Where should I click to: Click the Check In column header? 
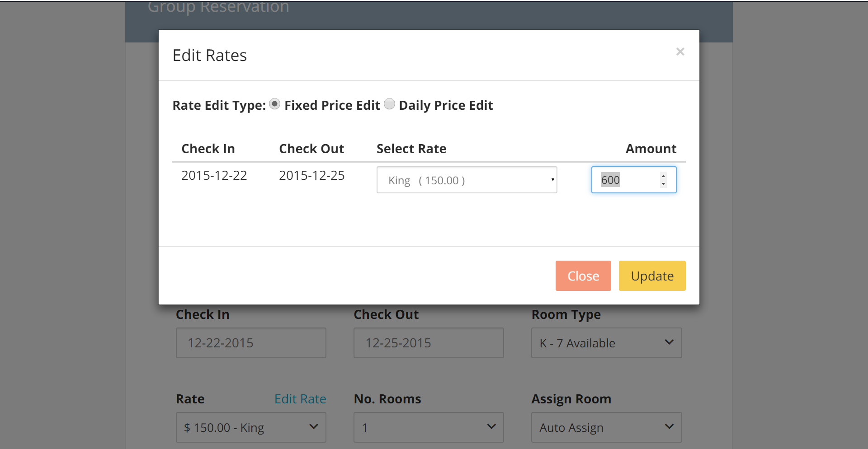pos(208,149)
